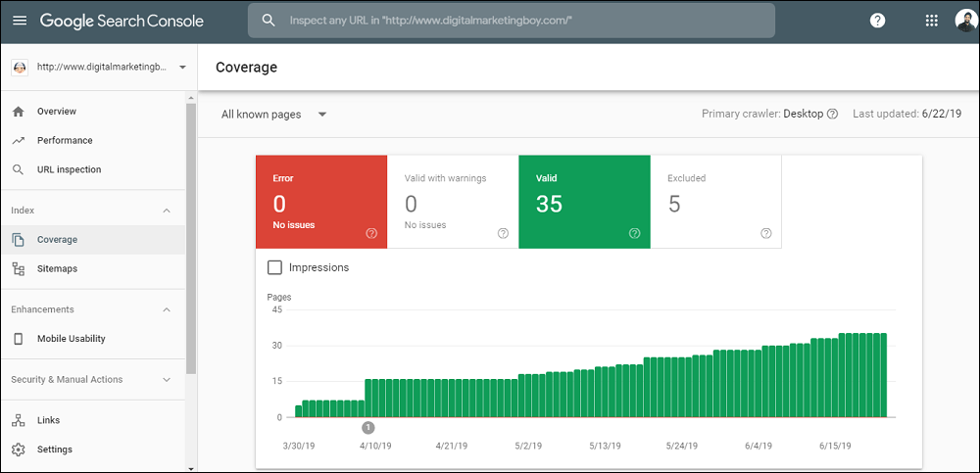Click the property favicon icon
980x473 pixels.
pyautogui.click(x=20, y=67)
